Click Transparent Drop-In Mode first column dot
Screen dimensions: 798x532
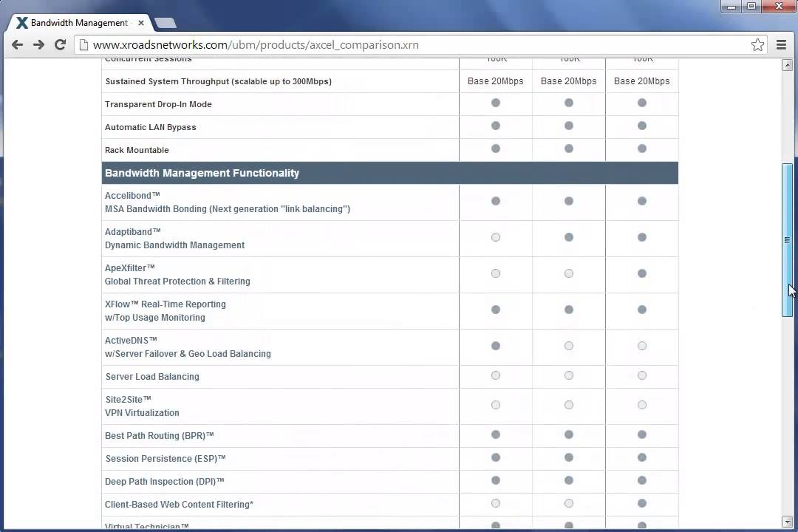tap(496, 103)
